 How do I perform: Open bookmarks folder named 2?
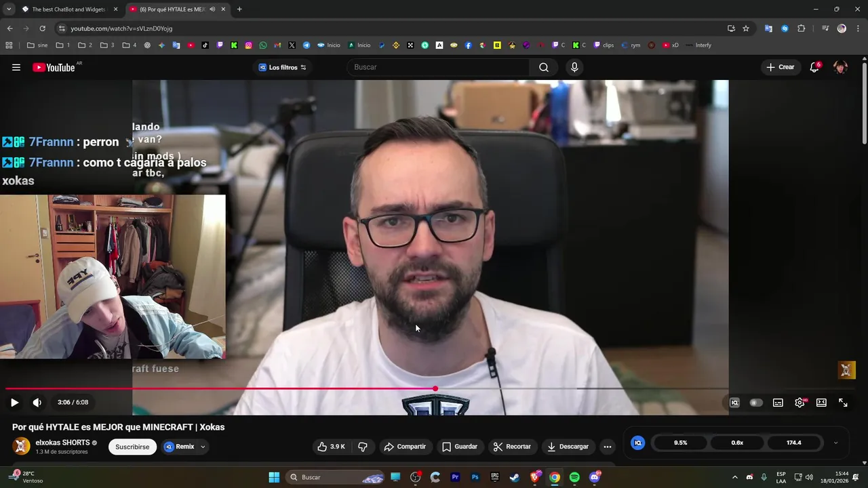click(x=85, y=45)
